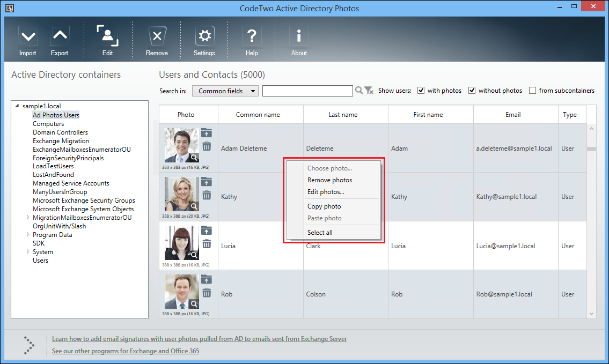Zoom preview of Lucia's photo
The width and height of the screenshot is (609, 364).
(193, 255)
